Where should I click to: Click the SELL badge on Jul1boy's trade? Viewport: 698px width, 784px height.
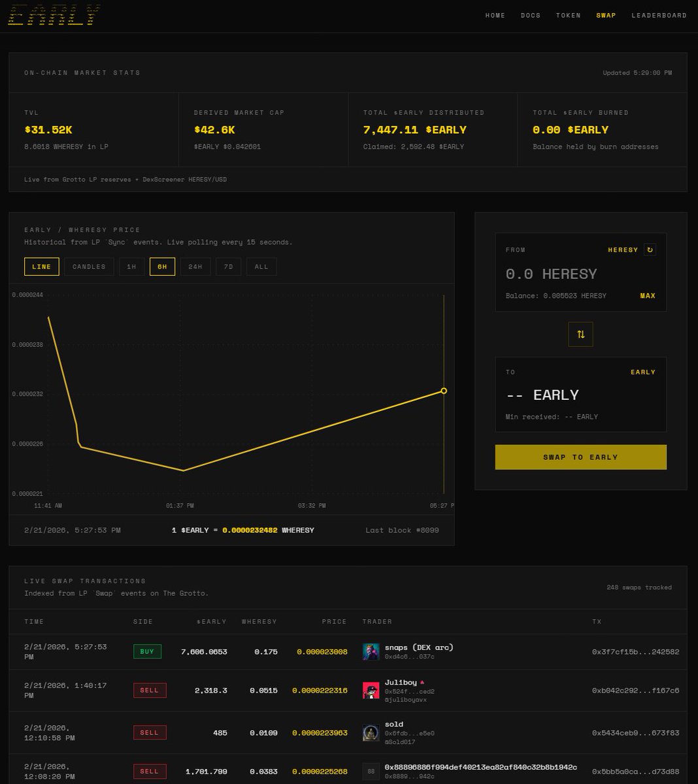[x=149, y=690]
